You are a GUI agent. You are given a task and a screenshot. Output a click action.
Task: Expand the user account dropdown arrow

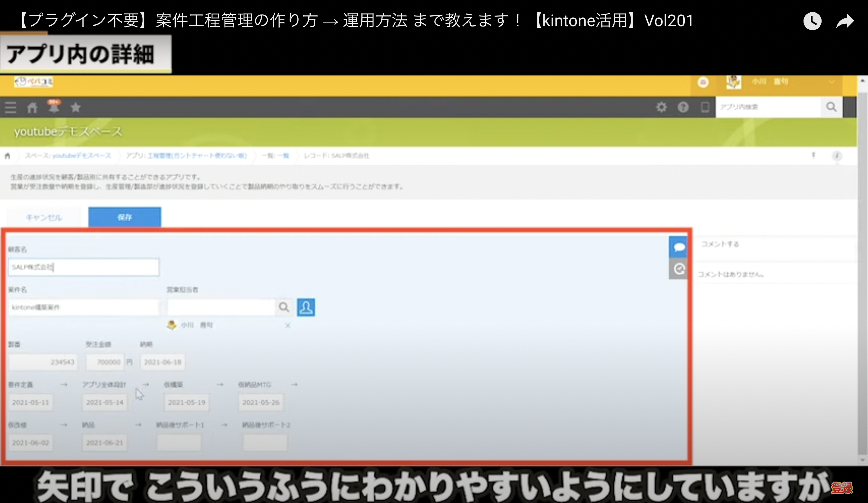coord(832,82)
